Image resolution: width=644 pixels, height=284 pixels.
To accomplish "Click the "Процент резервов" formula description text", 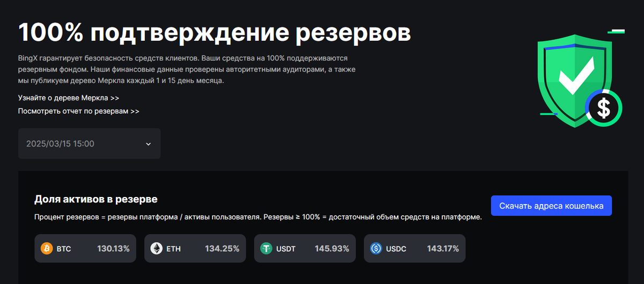I will 258,217.
